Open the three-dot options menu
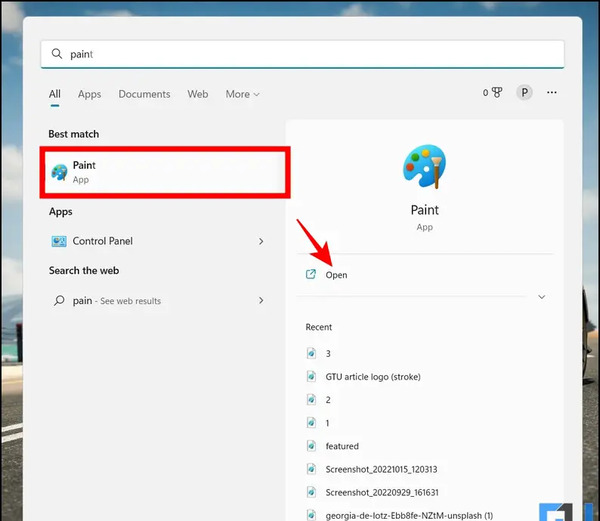 [551, 93]
